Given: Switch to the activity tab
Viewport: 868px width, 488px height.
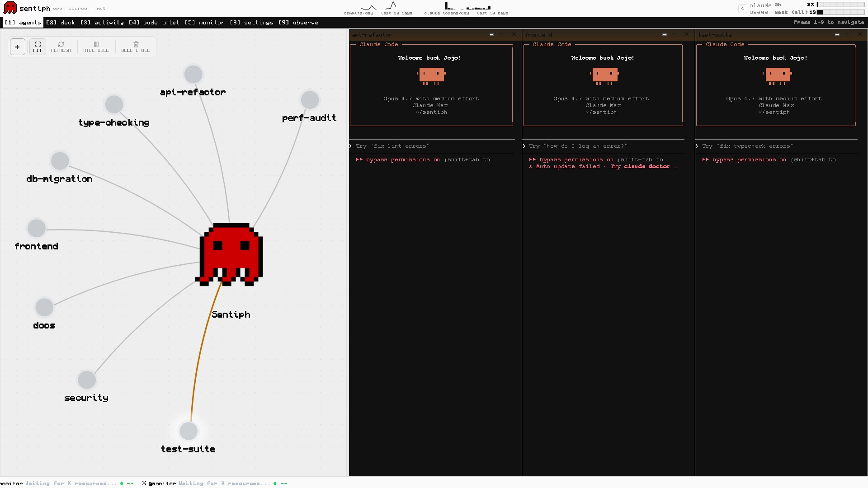Looking at the screenshot, I should (102, 23).
